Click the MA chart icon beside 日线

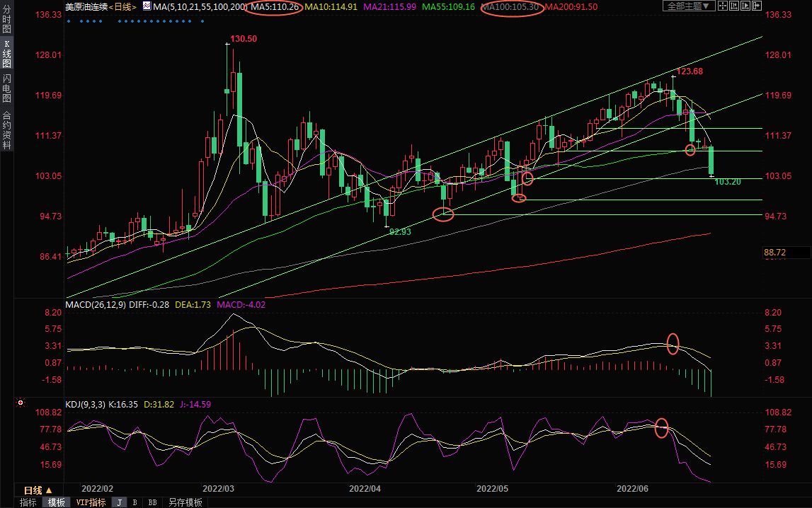tap(147, 6)
